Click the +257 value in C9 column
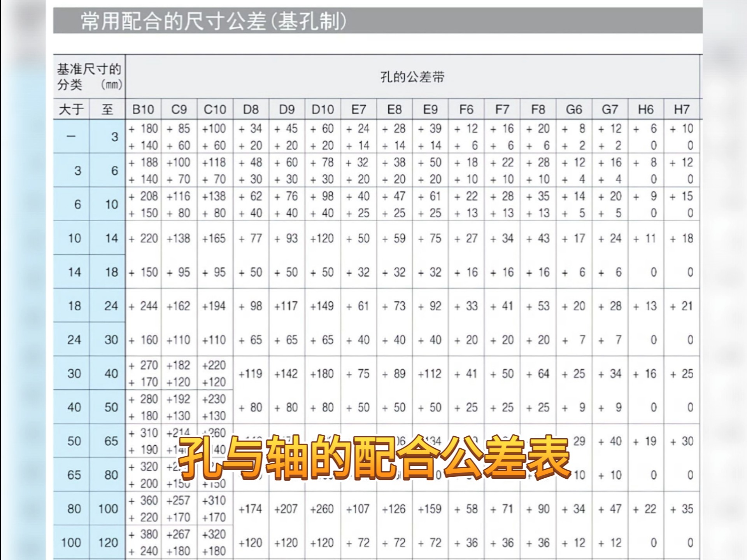 point(179,500)
